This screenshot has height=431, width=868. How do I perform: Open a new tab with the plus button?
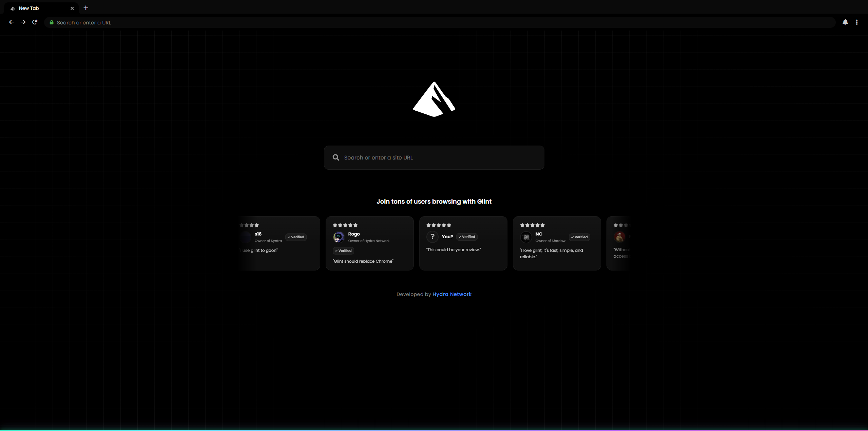(x=85, y=8)
